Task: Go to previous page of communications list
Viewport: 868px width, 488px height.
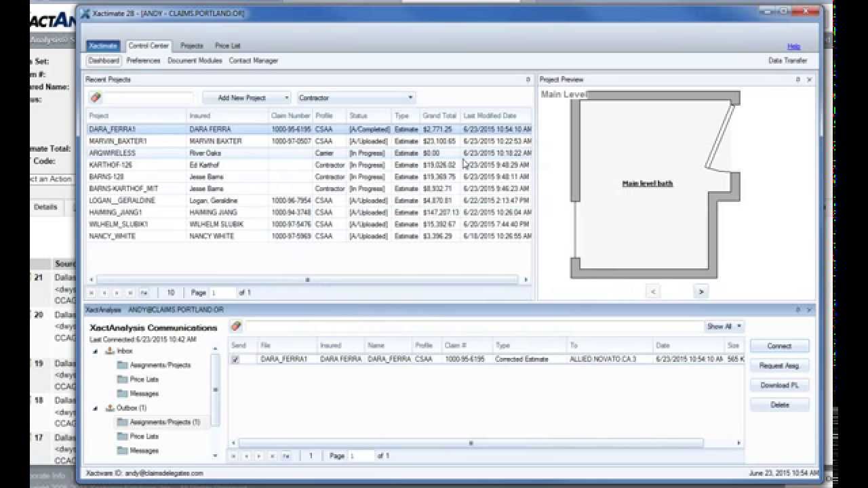Action: pyautogui.click(x=246, y=456)
